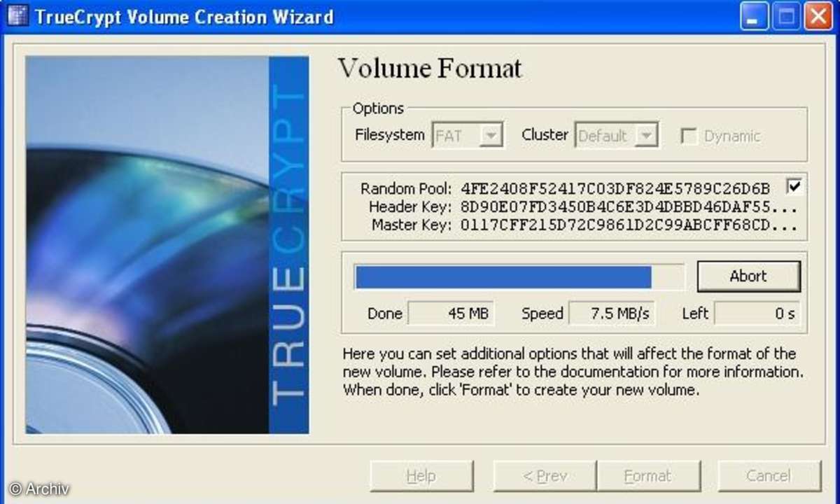
Task: Close the TrueCrypt wizard window
Action: tap(817, 16)
